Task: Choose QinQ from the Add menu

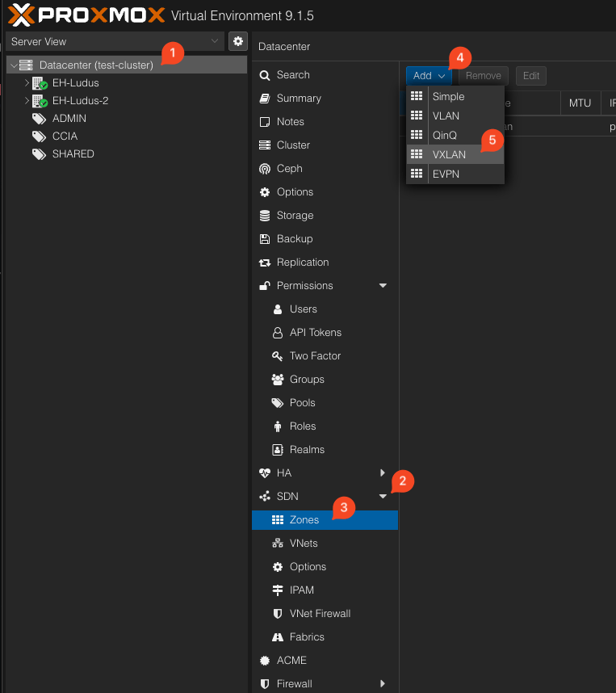Action: click(455, 135)
